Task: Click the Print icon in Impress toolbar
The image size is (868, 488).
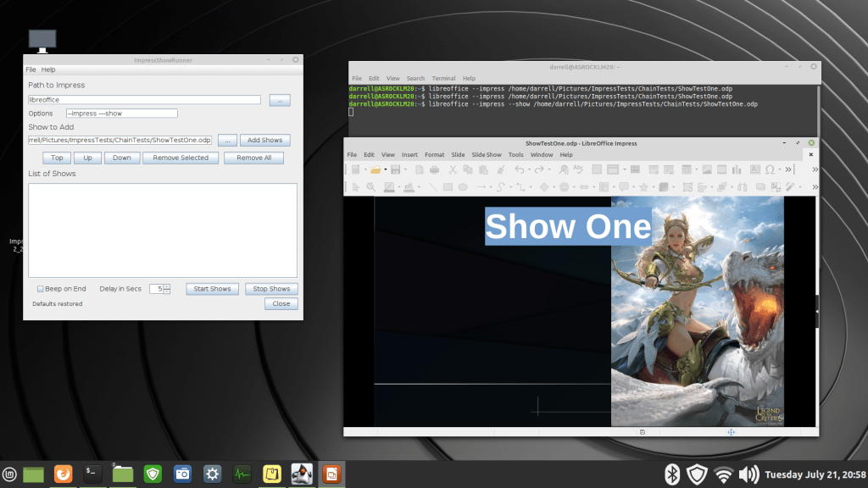Action: coord(434,169)
